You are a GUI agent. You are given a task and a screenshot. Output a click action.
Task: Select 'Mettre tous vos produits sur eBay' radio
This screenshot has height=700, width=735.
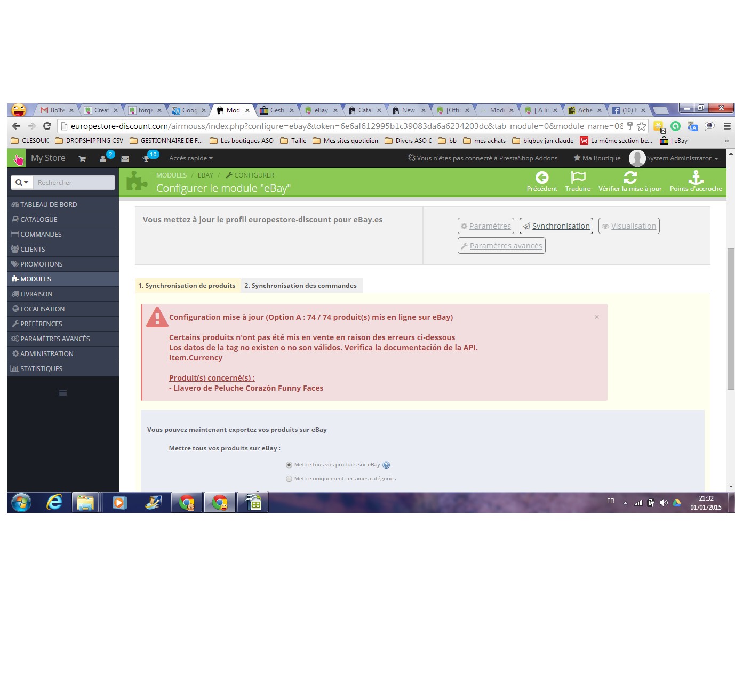click(289, 465)
